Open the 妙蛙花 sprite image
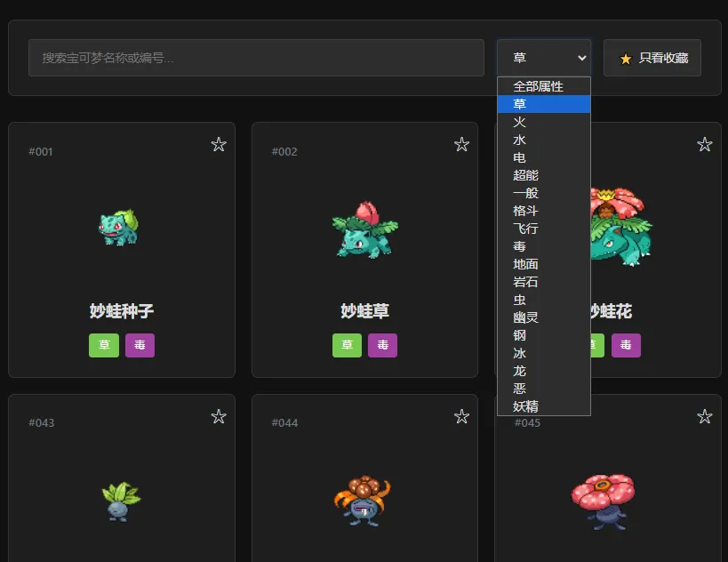Image resolution: width=728 pixels, height=562 pixels. (x=621, y=227)
